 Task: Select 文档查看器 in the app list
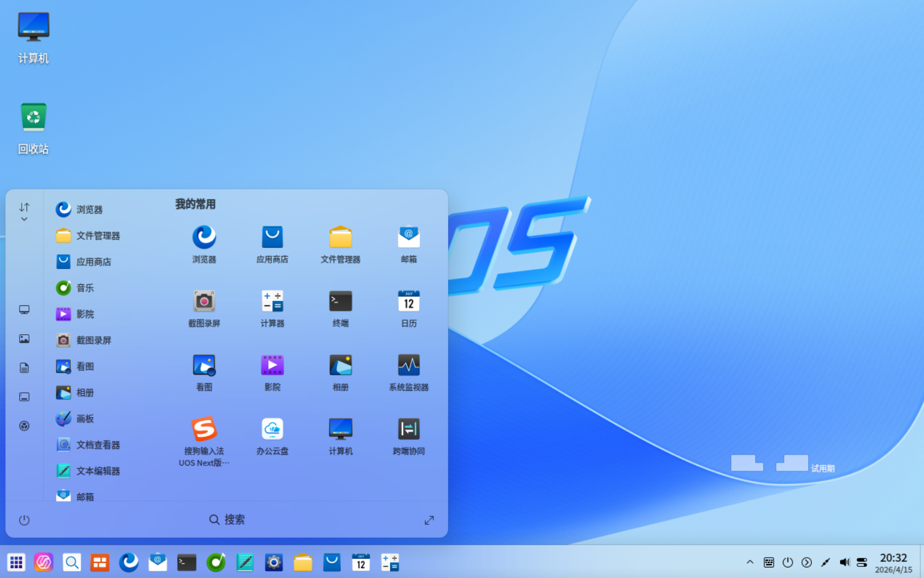tap(97, 445)
